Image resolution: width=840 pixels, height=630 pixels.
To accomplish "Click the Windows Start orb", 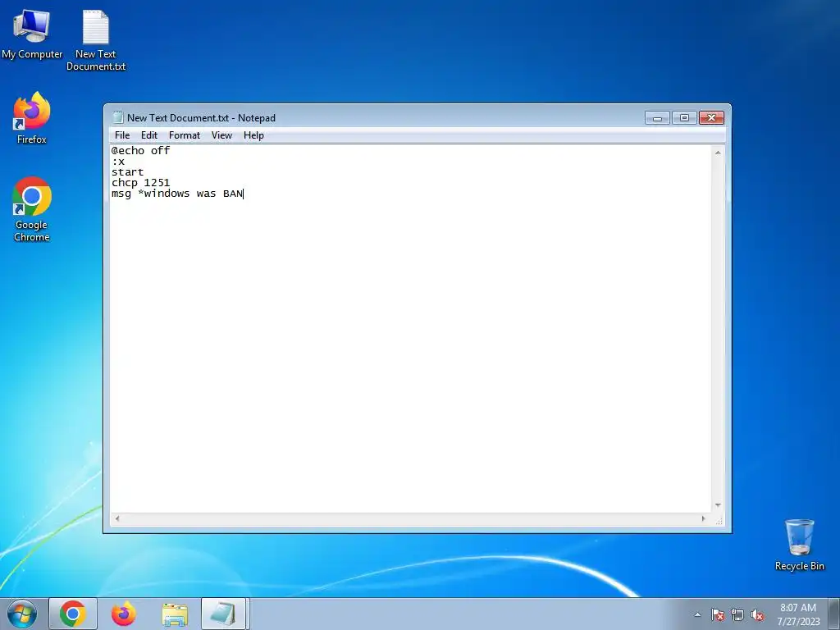I will tap(21, 614).
